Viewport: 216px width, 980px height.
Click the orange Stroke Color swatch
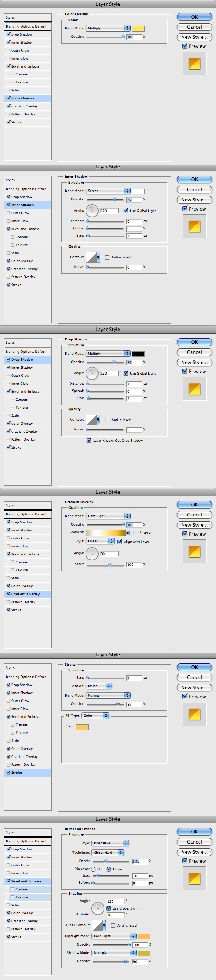pos(82,727)
